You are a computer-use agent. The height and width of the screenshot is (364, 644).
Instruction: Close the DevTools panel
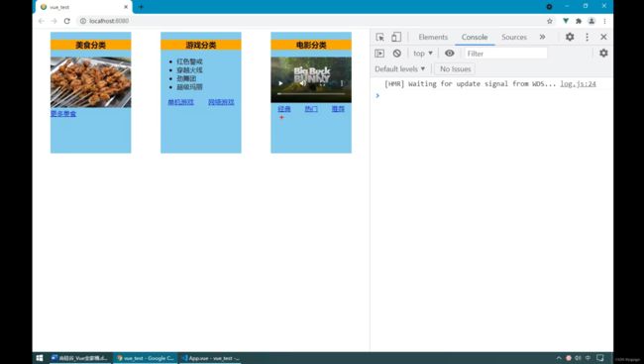click(x=603, y=37)
